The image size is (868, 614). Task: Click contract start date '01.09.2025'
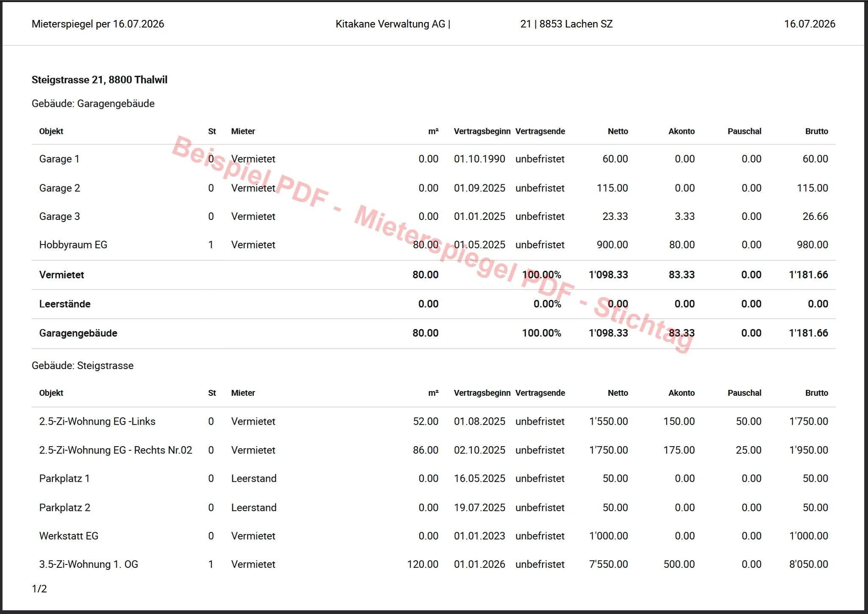(479, 188)
